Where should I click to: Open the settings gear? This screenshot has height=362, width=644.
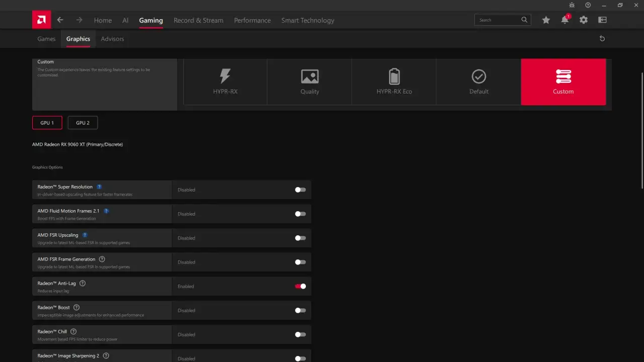point(584,20)
